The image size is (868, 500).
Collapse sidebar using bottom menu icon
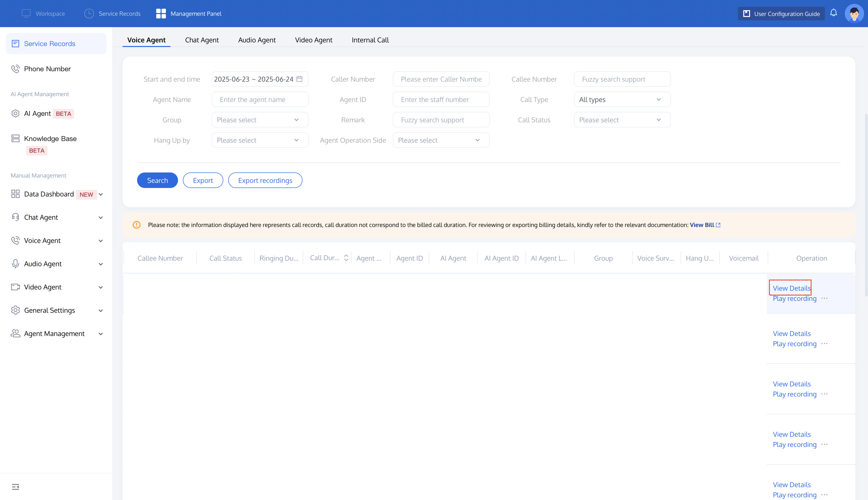point(15,487)
